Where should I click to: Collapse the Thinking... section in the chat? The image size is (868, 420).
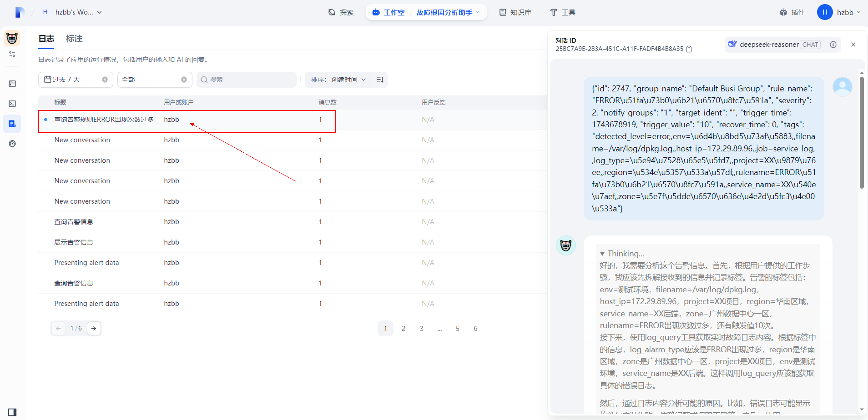tap(602, 254)
